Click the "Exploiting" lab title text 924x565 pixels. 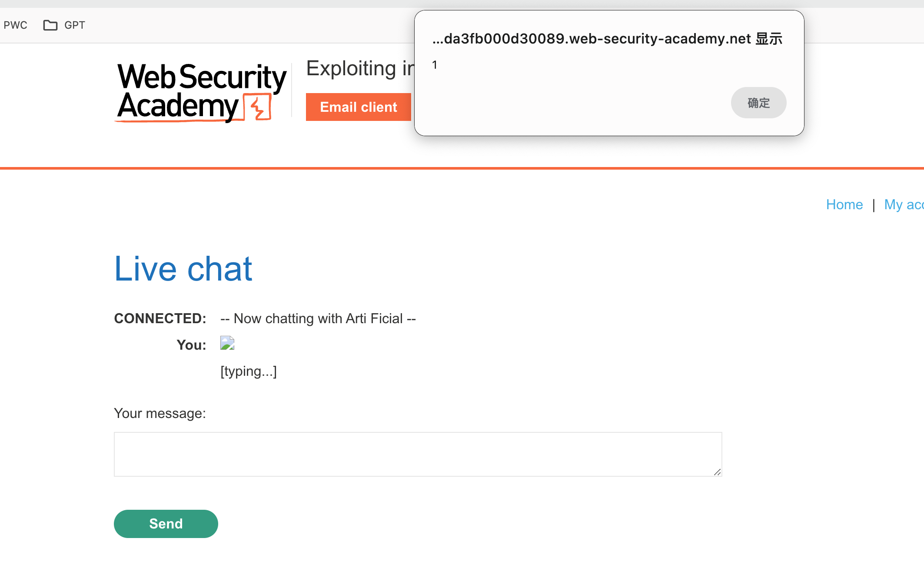[x=351, y=69]
